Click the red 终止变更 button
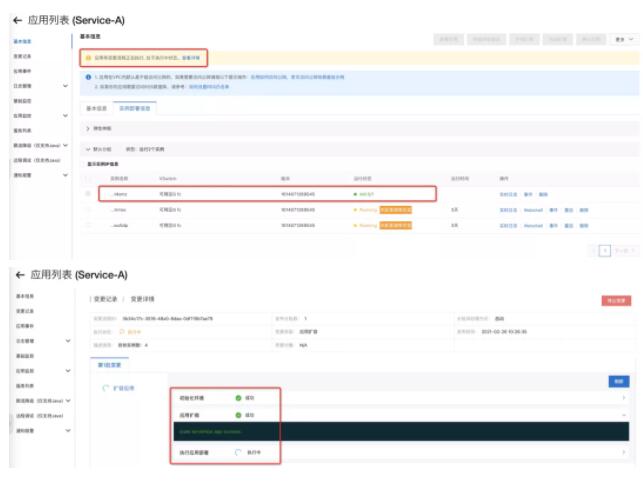The width and height of the screenshot is (643, 484). pyautogui.click(x=615, y=300)
